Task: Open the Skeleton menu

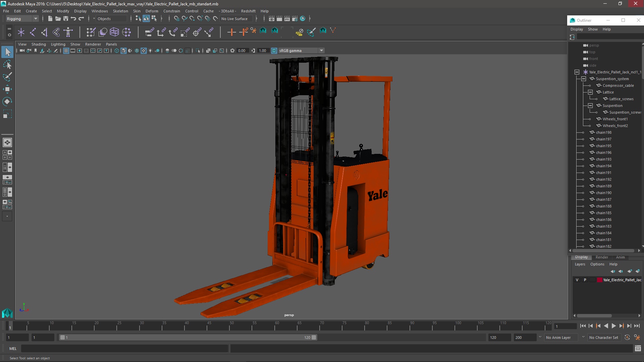Action: pyautogui.click(x=120, y=11)
